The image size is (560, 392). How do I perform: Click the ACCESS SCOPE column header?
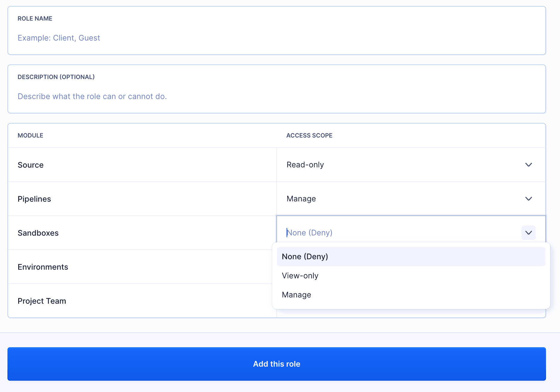(x=309, y=135)
